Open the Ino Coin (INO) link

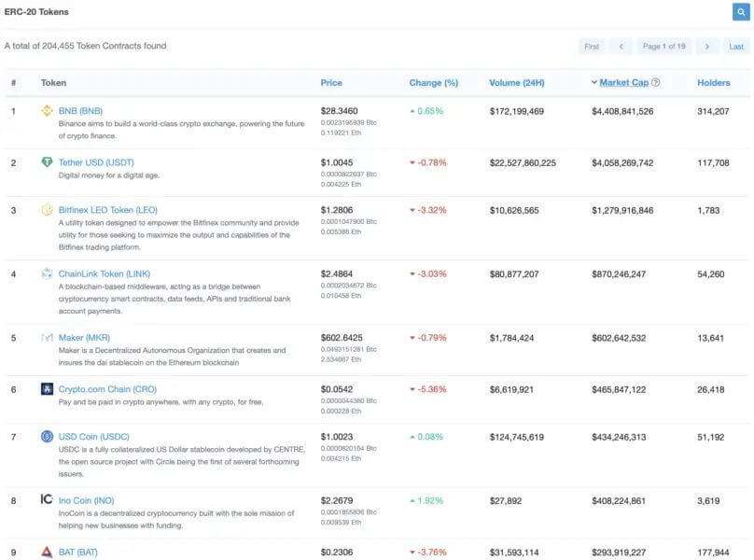pos(86,501)
